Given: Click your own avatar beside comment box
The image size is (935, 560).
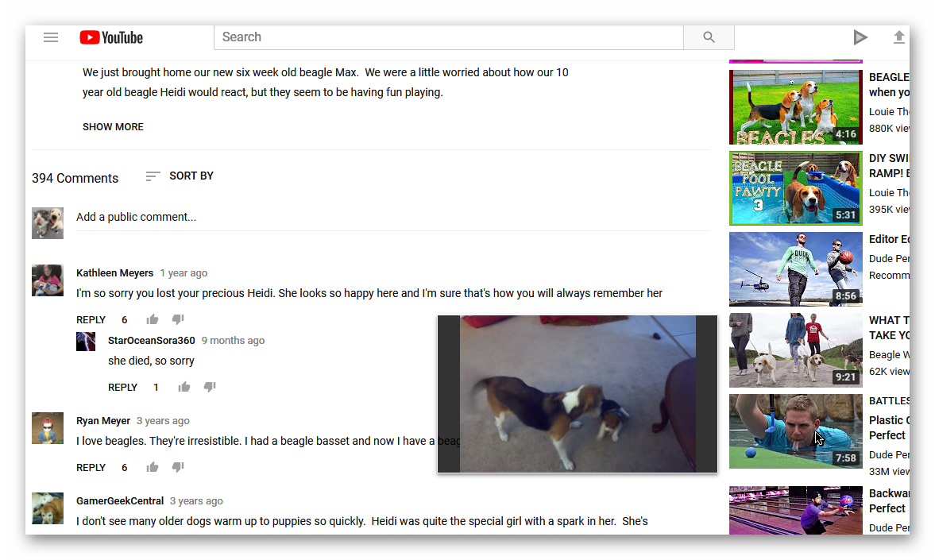Looking at the screenshot, I should 47,223.
